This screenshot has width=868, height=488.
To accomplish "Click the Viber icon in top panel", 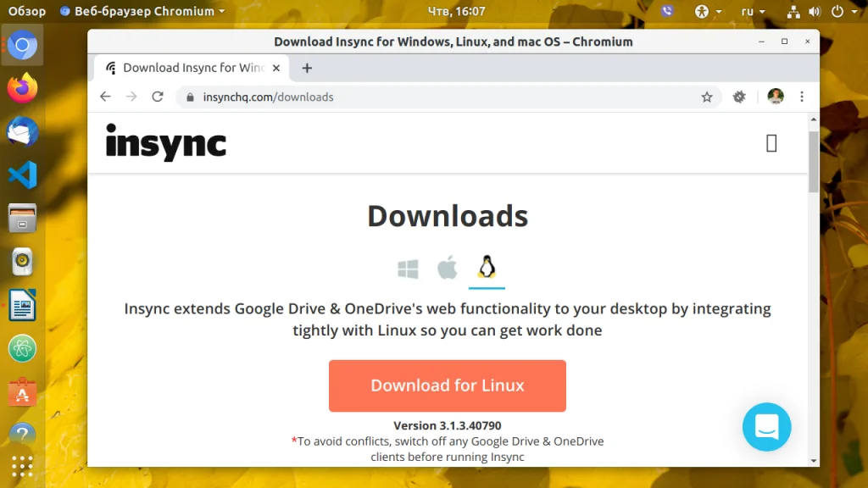I will point(667,11).
